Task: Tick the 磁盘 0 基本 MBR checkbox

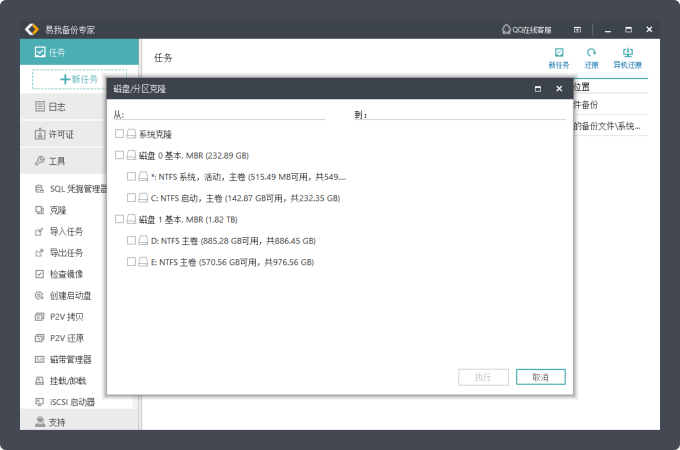Action: [120, 155]
